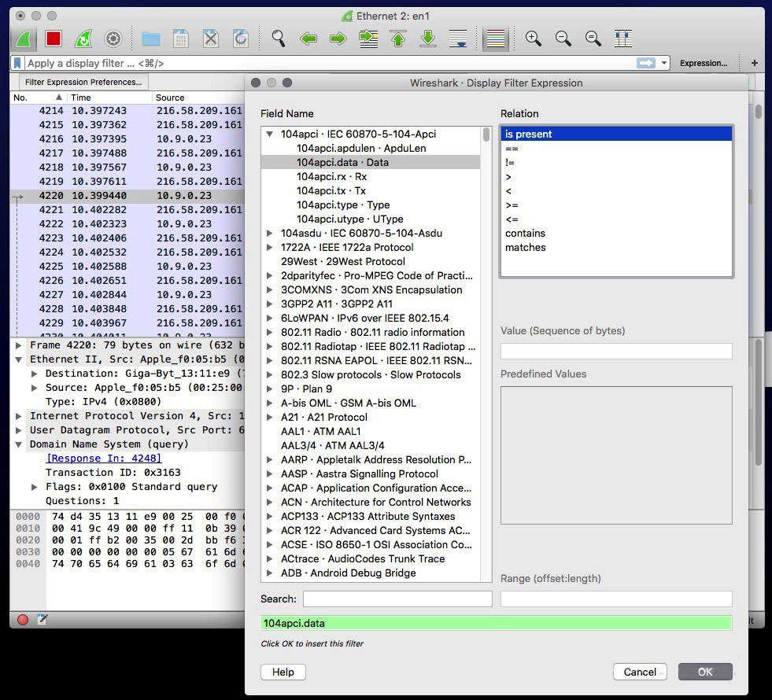This screenshot has width=772, height=700.
Task: Select the 'is present' relation
Action: [616, 134]
